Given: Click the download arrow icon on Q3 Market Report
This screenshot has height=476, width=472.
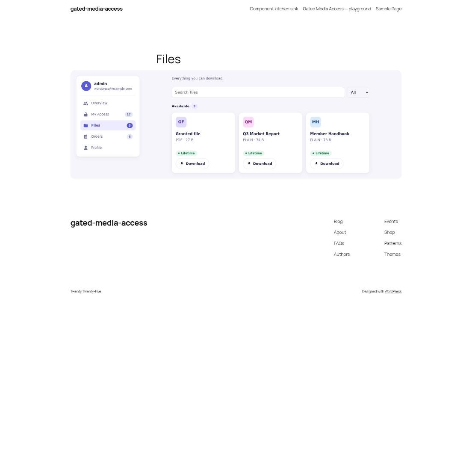Looking at the screenshot, I should (x=249, y=164).
